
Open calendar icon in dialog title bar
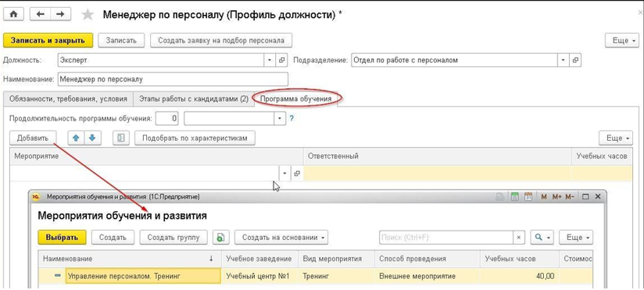528,197
